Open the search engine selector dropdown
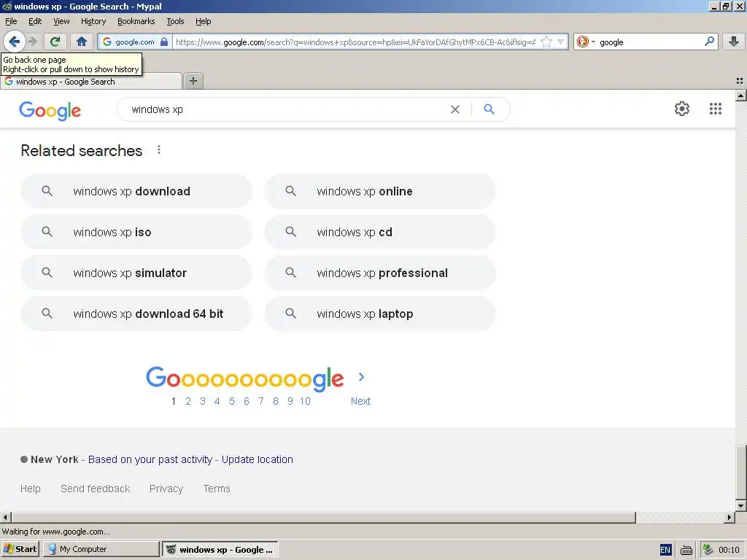747x560 pixels. click(x=585, y=42)
